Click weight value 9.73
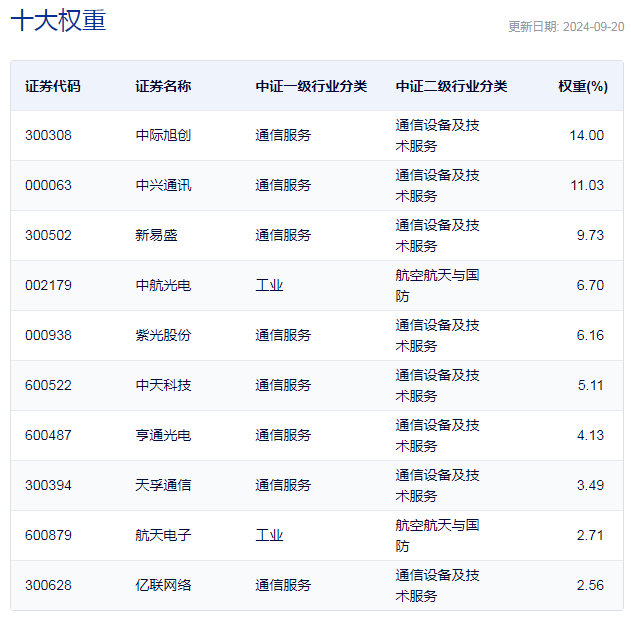This screenshot has width=631, height=620. pyautogui.click(x=590, y=235)
